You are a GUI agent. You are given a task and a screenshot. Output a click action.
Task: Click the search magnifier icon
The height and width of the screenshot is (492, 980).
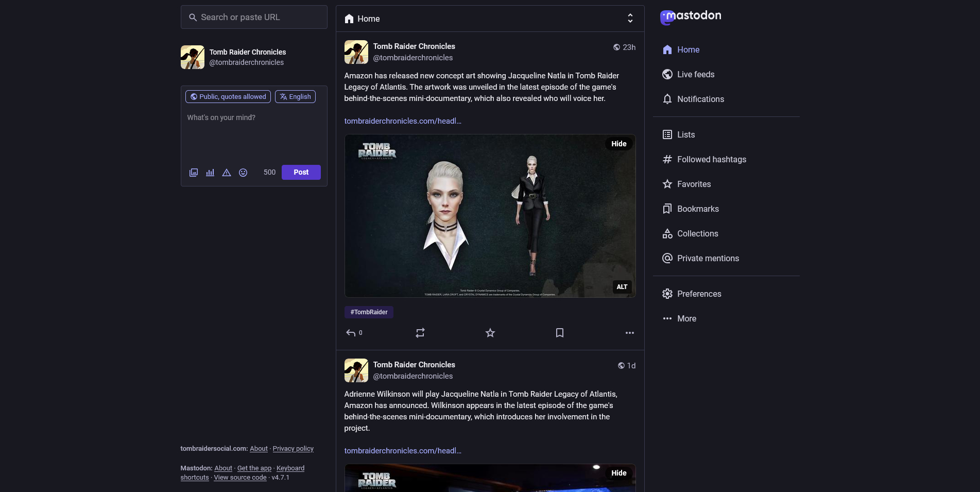193,18
